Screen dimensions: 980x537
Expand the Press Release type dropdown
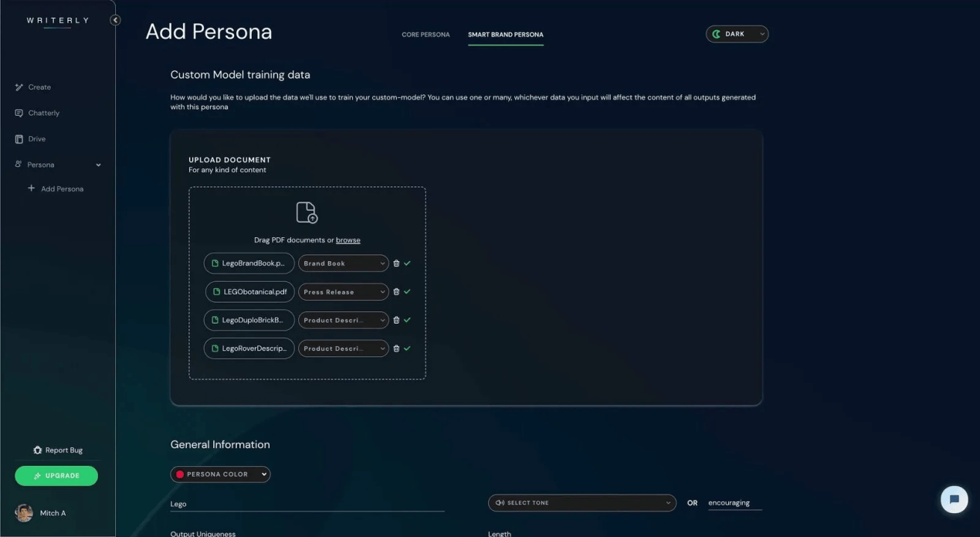coord(344,292)
